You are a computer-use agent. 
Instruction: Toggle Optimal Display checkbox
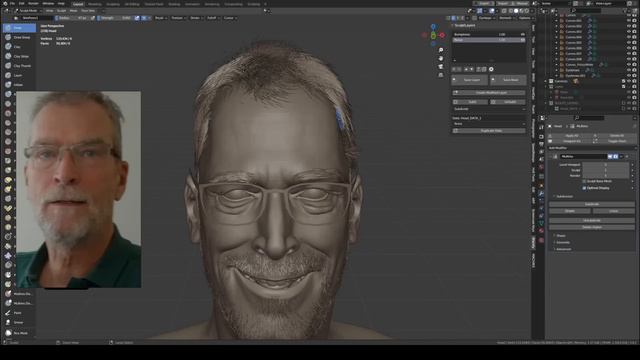tap(584, 188)
